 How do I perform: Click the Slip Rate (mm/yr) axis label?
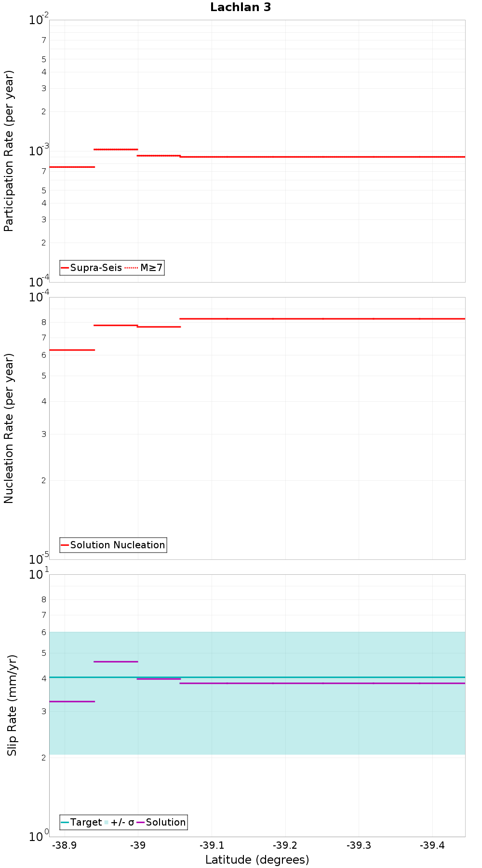(x=12, y=705)
